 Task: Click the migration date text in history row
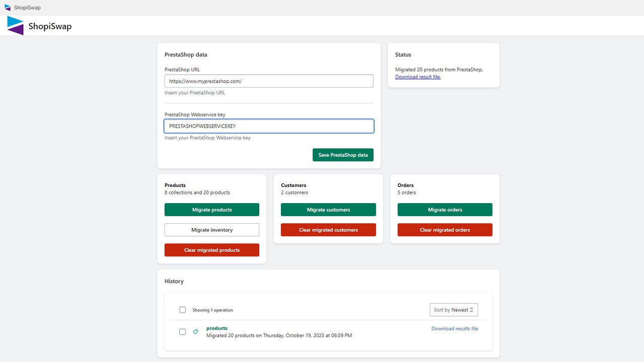(279, 335)
